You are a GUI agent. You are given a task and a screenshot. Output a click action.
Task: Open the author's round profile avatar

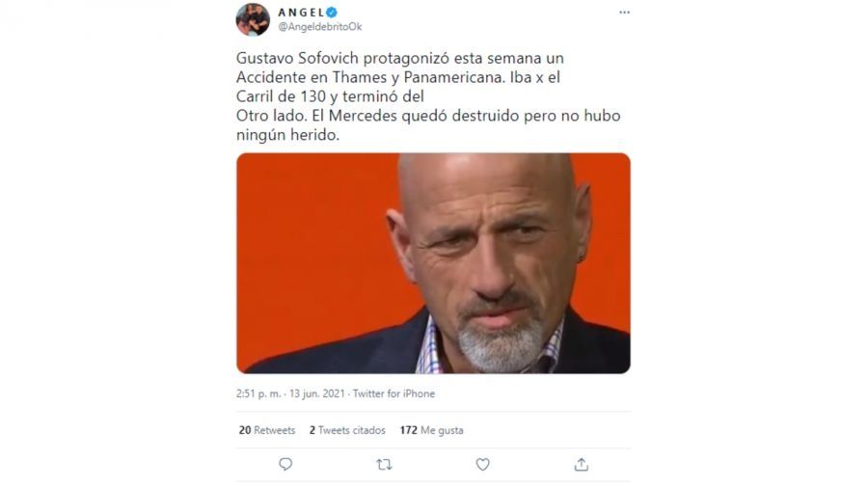253,19
